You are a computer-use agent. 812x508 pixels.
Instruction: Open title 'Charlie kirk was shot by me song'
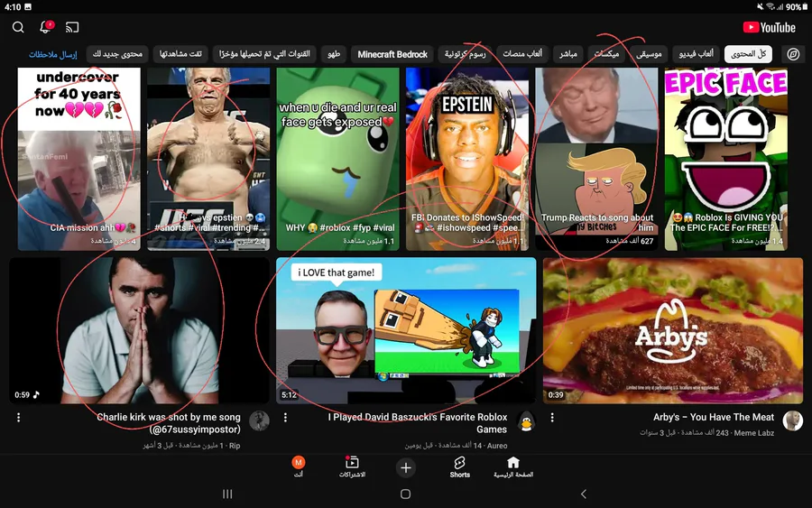coord(169,423)
